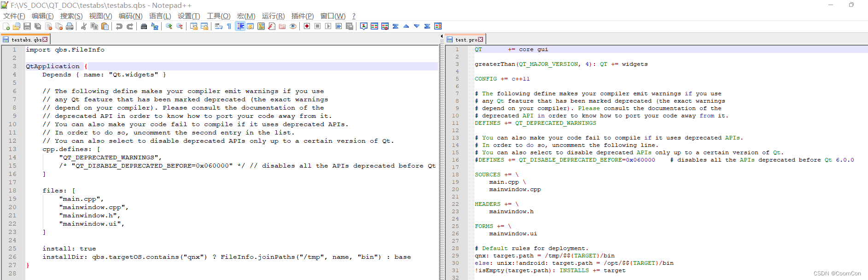This screenshot has height=280, width=868.
Task: Save the current file with the floppy icon
Action: click(x=27, y=26)
